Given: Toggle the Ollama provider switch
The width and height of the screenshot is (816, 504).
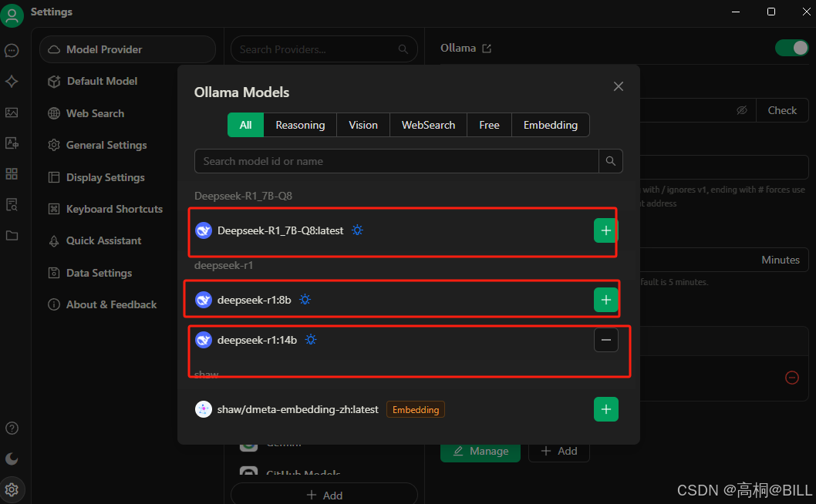Looking at the screenshot, I should pyautogui.click(x=791, y=48).
